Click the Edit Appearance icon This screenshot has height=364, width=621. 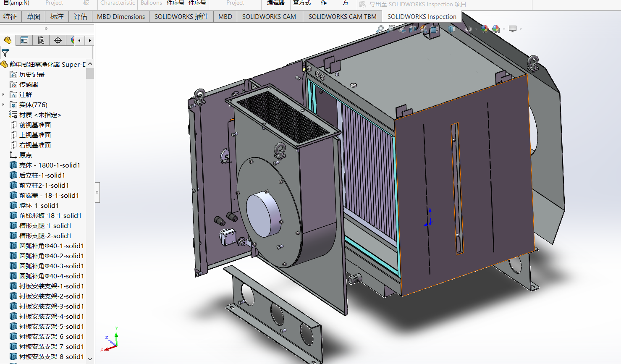tap(485, 29)
